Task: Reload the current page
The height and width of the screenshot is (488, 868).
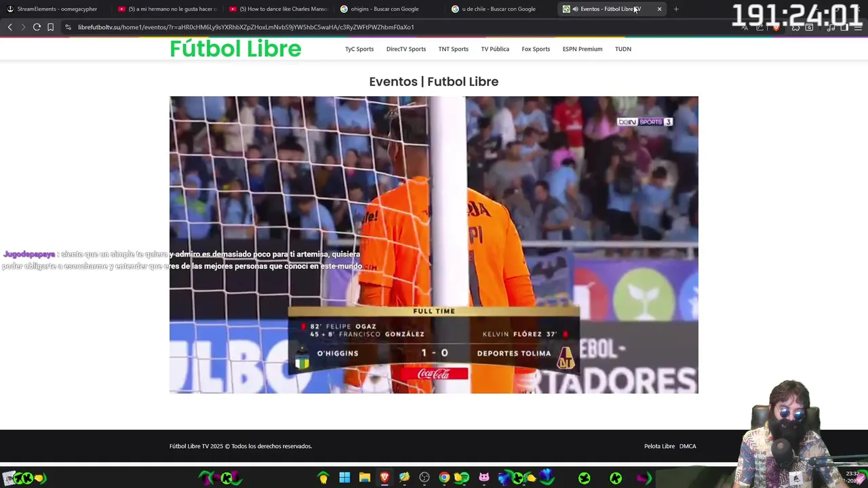Action: (x=37, y=27)
